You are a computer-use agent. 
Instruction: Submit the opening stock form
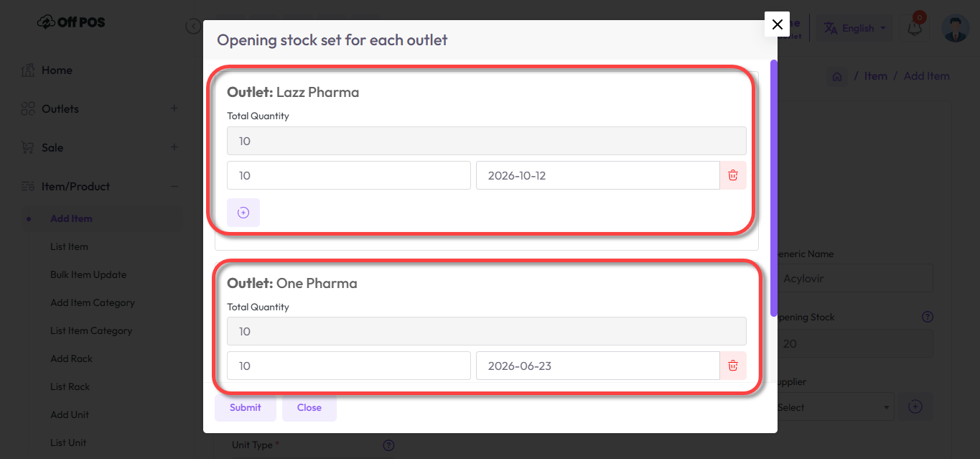click(x=246, y=407)
